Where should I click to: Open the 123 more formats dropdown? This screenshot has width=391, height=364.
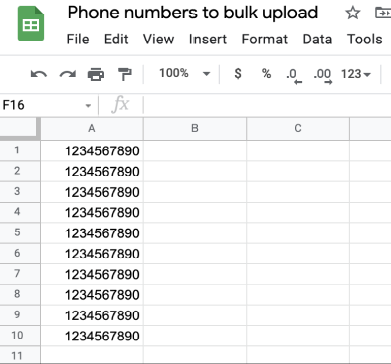tap(356, 74)
